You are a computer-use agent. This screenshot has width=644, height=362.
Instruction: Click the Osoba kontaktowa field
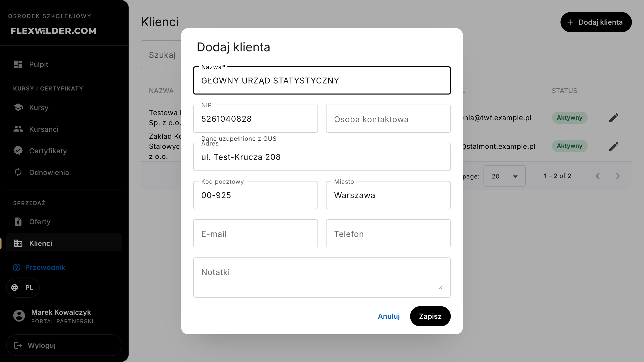coord(388,119)
